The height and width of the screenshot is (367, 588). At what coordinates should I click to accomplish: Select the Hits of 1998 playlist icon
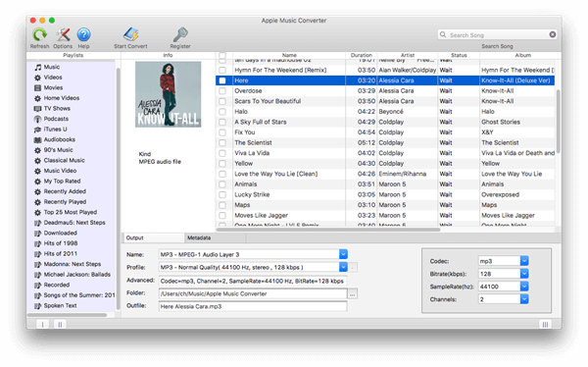coord(38,243)
